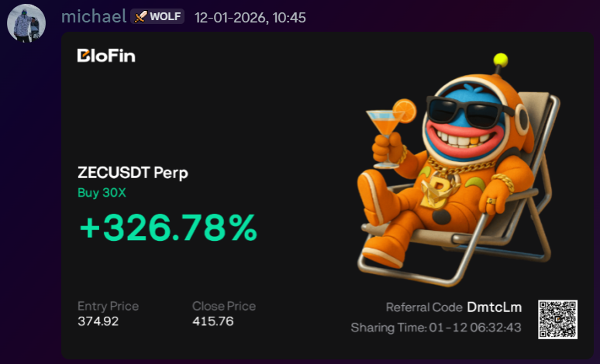Click the Entry Price label

[x=108, y=306]
